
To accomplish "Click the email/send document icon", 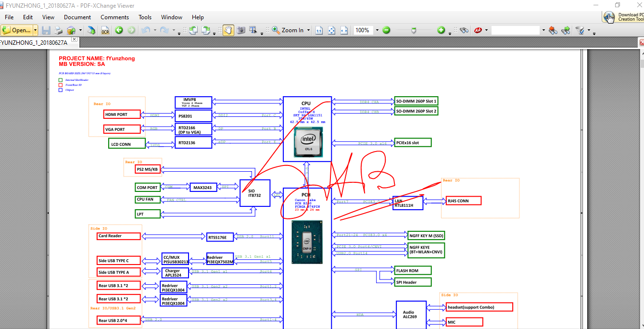I will point(71,30).
